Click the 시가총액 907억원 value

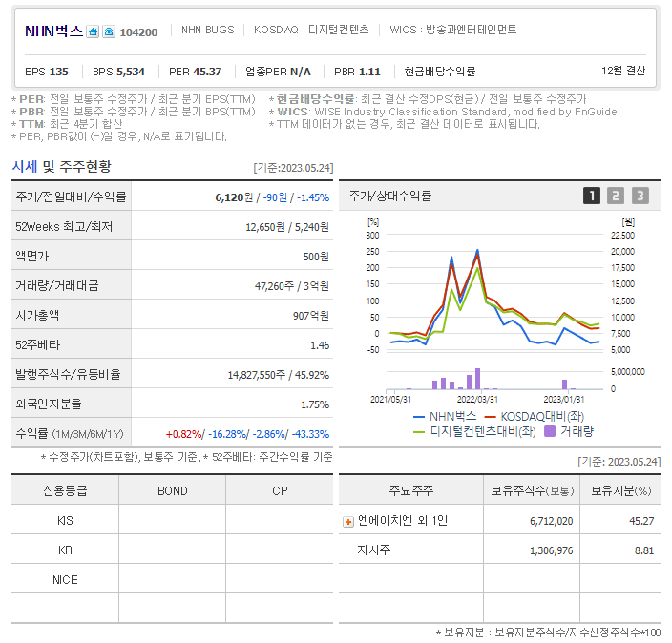tap(311, 316)
